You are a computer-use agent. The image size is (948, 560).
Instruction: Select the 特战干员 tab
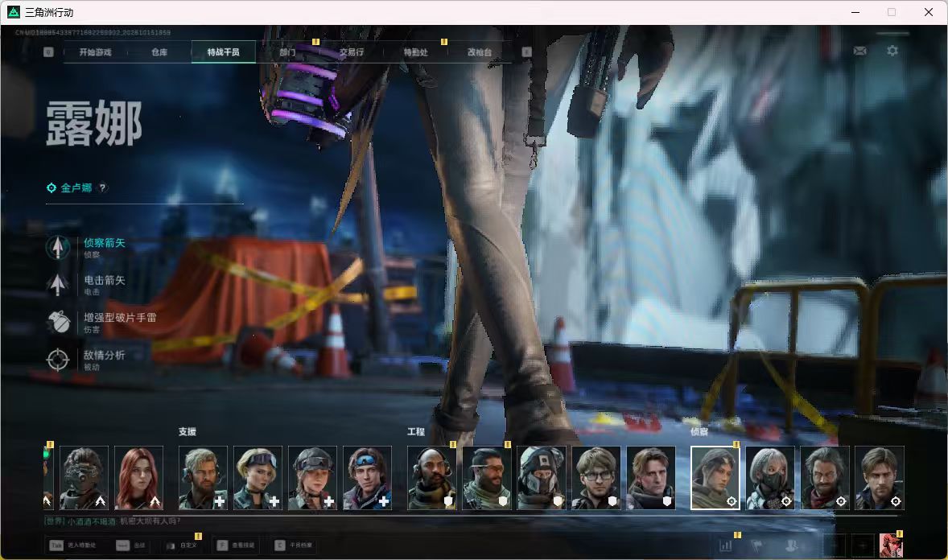pos(224,52)
